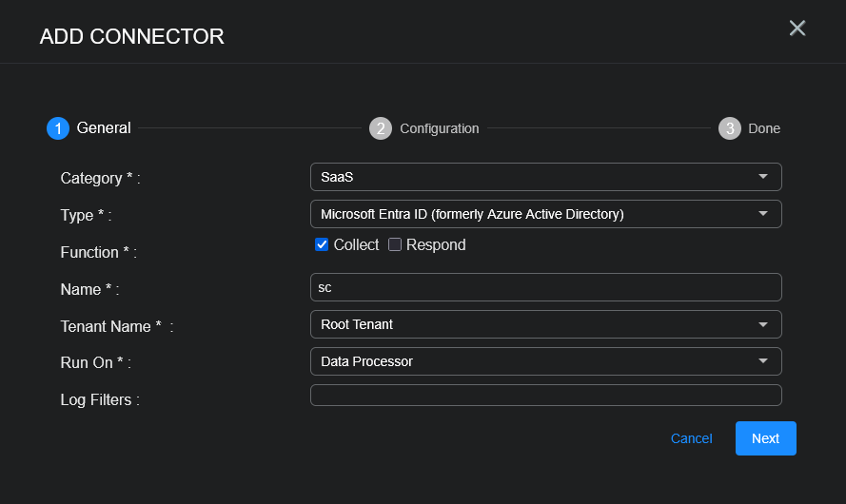Click the Type dropdown caret arrow
Image resolution: width=846 pixels, height=504 pixels.
762,214
